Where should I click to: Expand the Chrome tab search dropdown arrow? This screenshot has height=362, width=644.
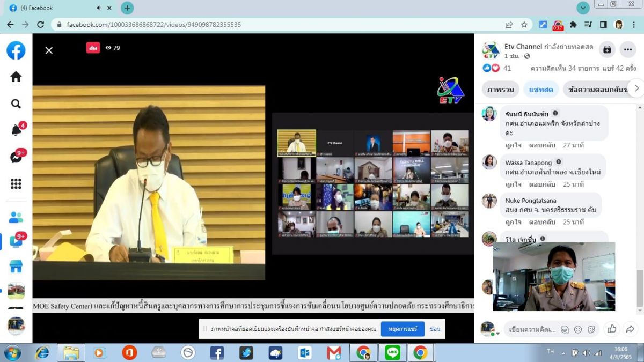(x=583, y=8)
